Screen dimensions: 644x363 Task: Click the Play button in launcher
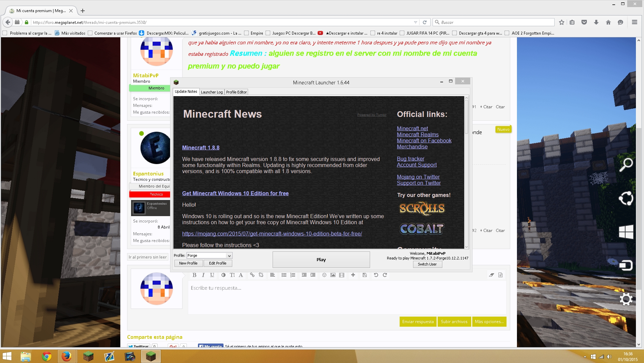(x=321, y=259)
